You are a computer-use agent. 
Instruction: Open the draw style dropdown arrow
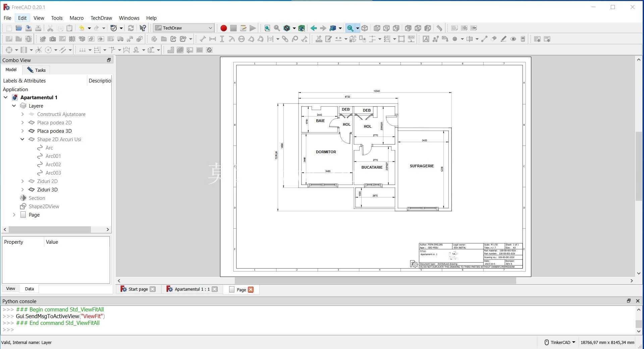pos(294,28)
